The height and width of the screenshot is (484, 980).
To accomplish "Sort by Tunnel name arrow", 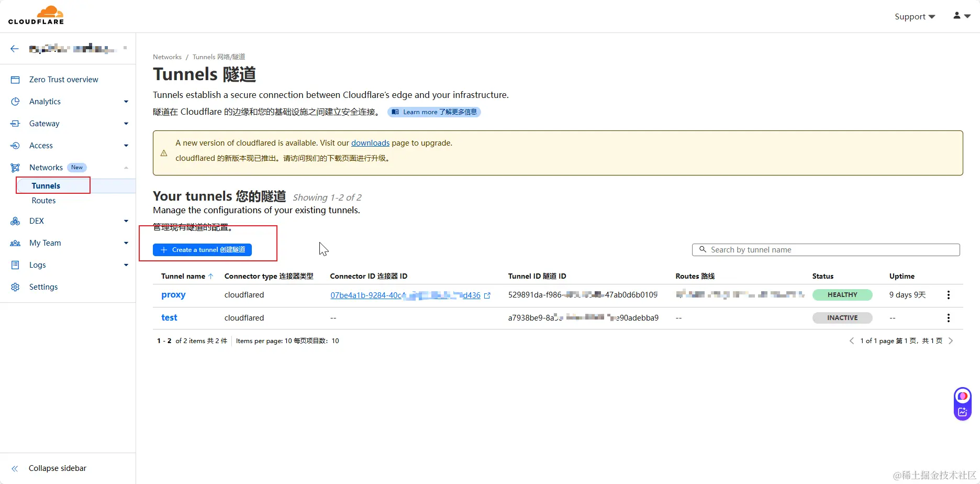I will point(210,276).
